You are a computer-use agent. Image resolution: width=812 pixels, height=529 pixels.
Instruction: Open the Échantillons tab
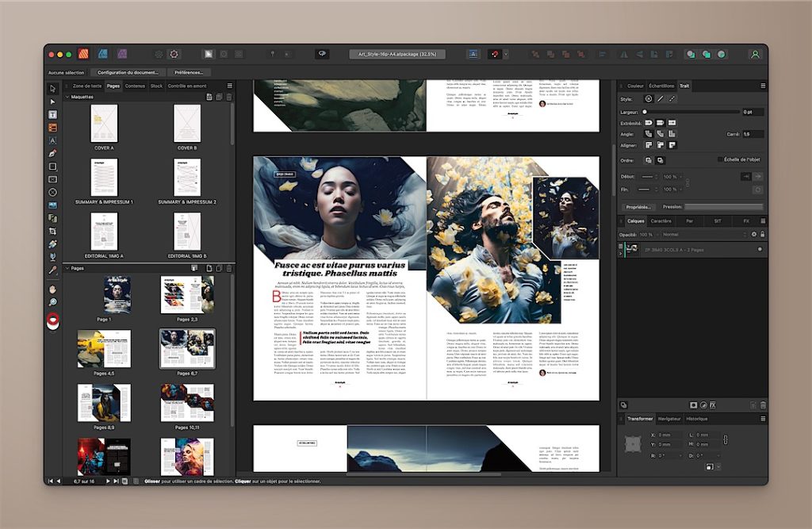point(661,86)
